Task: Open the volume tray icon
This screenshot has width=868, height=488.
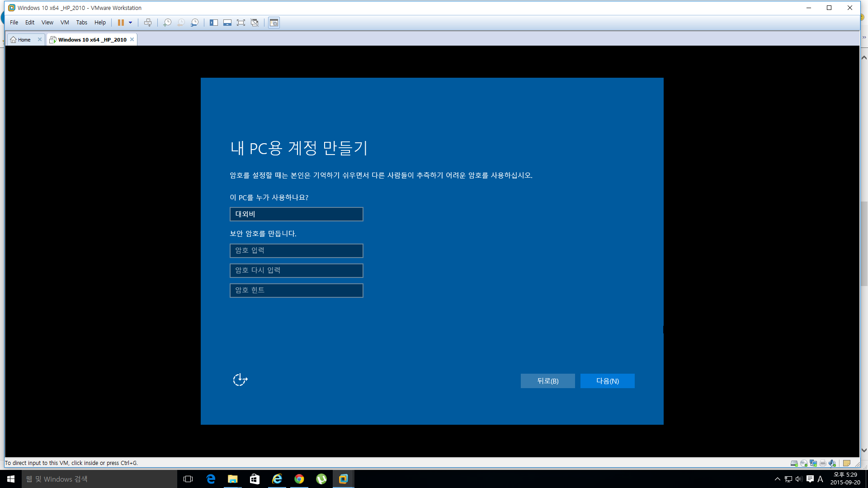Action: coord(799,479)
